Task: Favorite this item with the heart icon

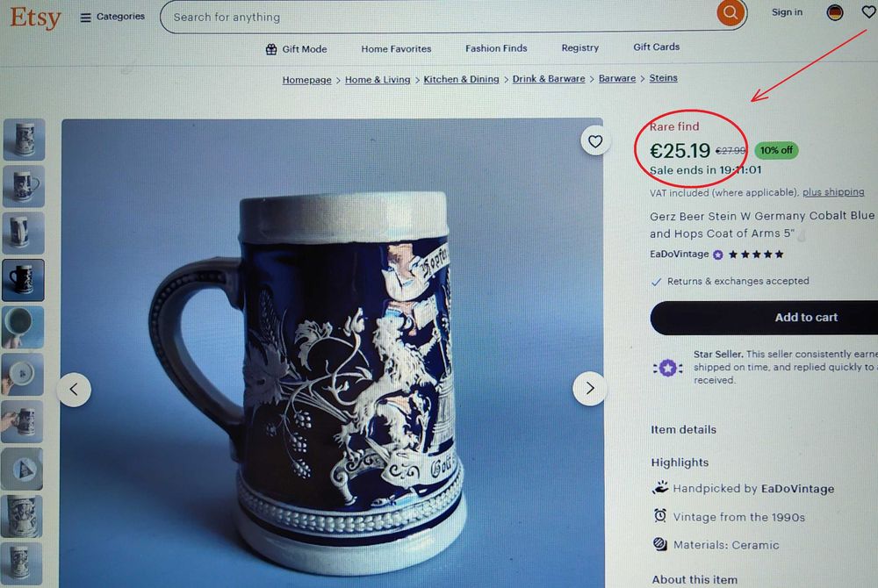Action: tap(595, 141)
